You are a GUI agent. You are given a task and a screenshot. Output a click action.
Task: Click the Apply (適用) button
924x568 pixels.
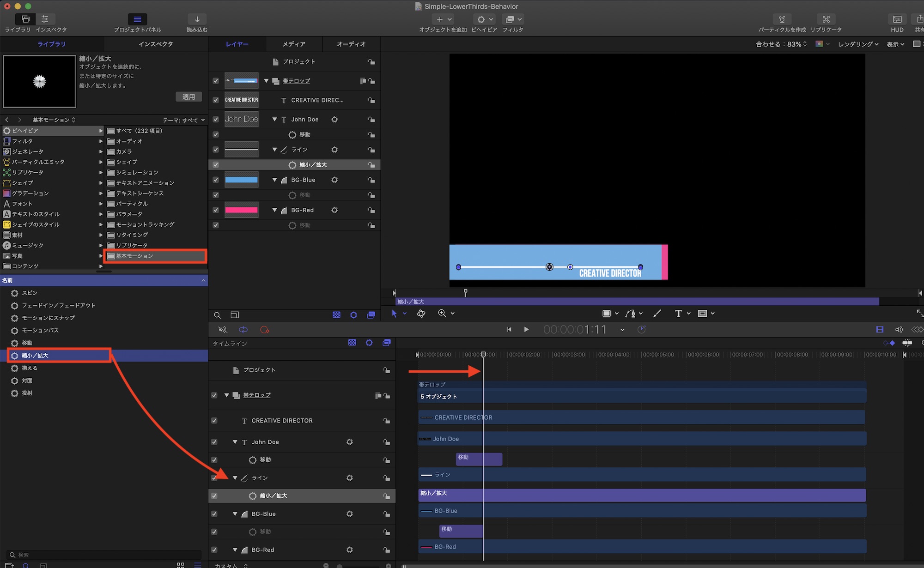tap(188, 97)
